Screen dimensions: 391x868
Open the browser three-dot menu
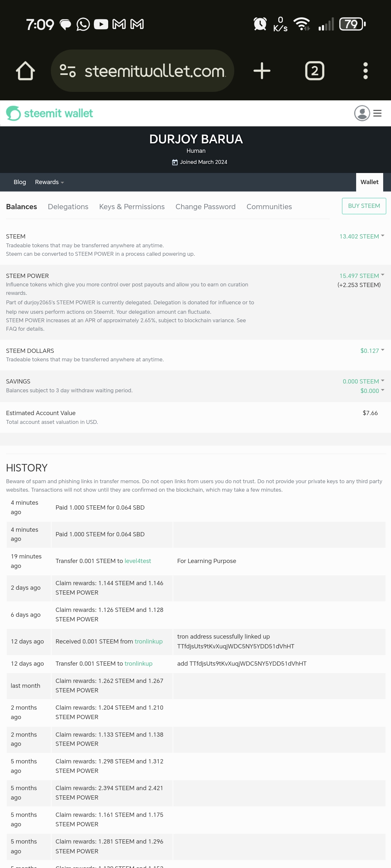pyautogui.click(x=365, y=71)
